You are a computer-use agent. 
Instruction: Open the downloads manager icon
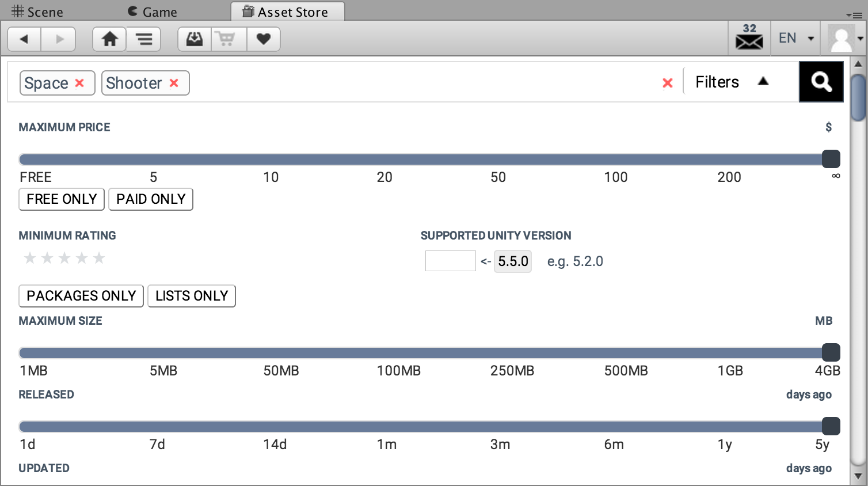(195, 39)
